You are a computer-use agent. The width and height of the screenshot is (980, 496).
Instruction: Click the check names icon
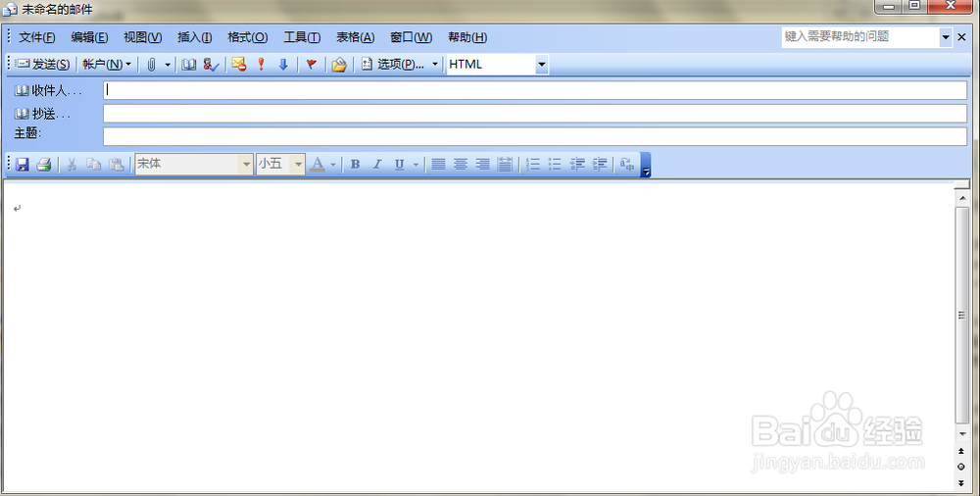coord(212,65)
